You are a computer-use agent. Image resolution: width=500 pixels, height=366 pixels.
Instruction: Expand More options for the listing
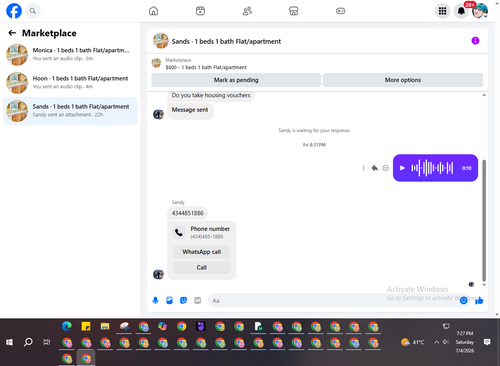tap(403, 80)
